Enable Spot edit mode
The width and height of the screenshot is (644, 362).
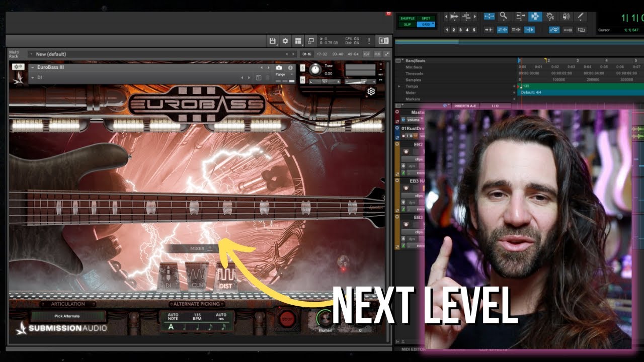[x=426, y=19]
